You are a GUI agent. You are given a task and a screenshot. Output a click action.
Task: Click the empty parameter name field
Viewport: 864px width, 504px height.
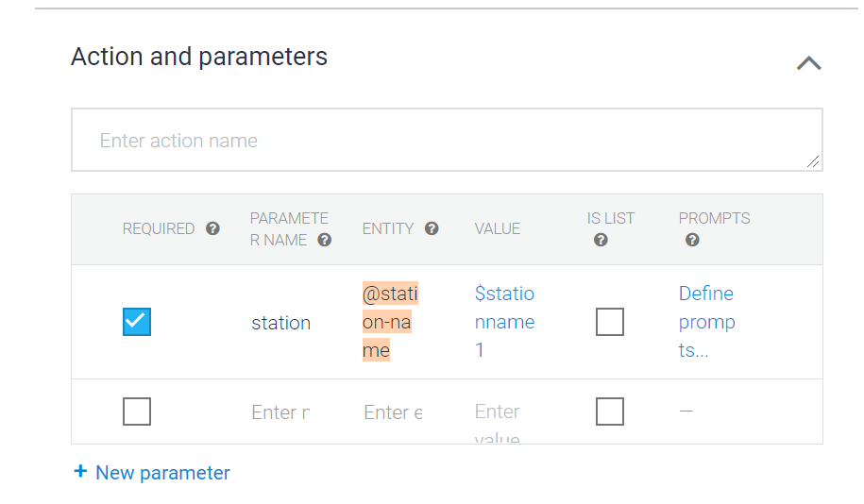pos(280,412)
